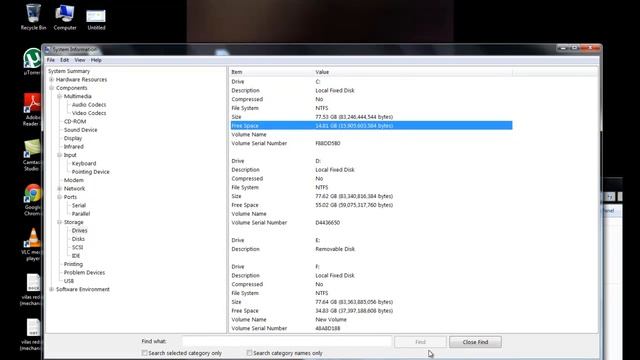Click the 77.53 GB size value

(354, 117)
